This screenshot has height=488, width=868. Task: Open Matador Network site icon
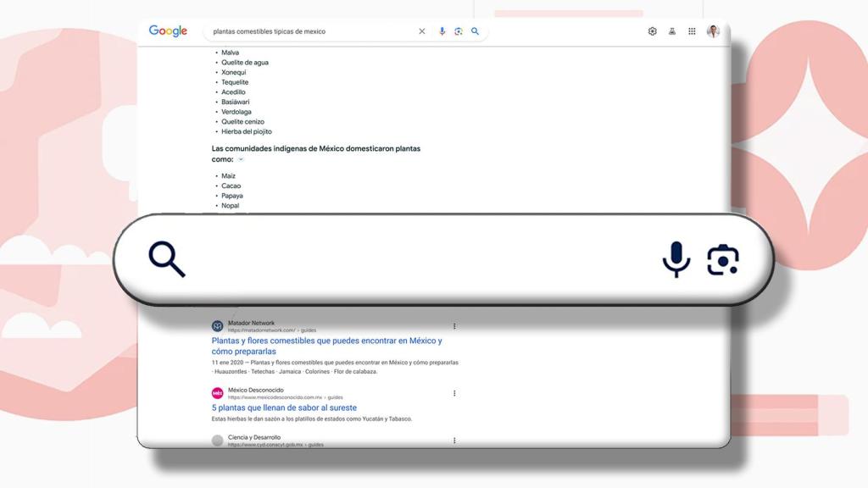tap(218, 326)
